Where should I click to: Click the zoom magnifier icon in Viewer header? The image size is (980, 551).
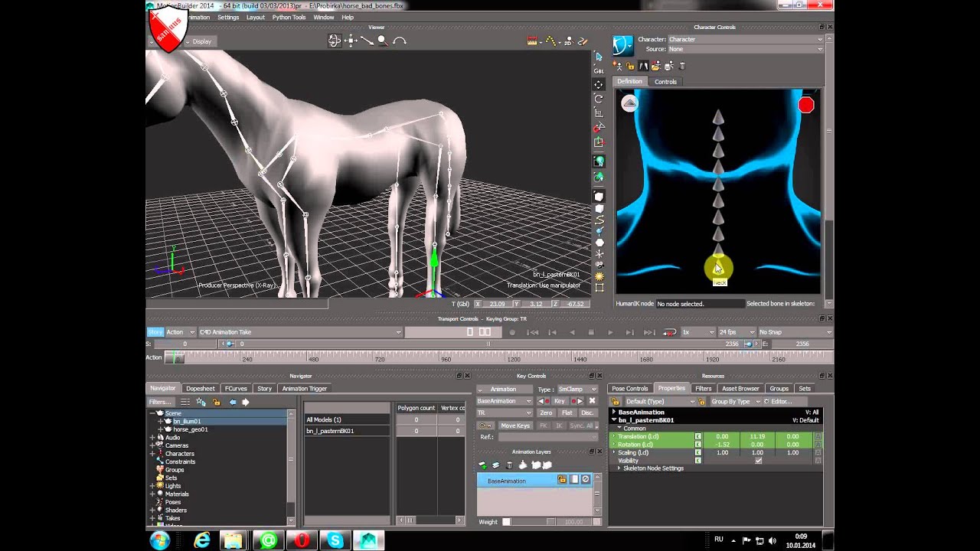382,41
